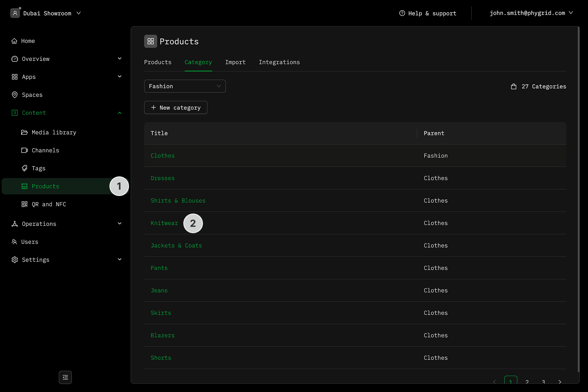588x392 pixels.
Task: Click the New category button
Action: point(176,107)
